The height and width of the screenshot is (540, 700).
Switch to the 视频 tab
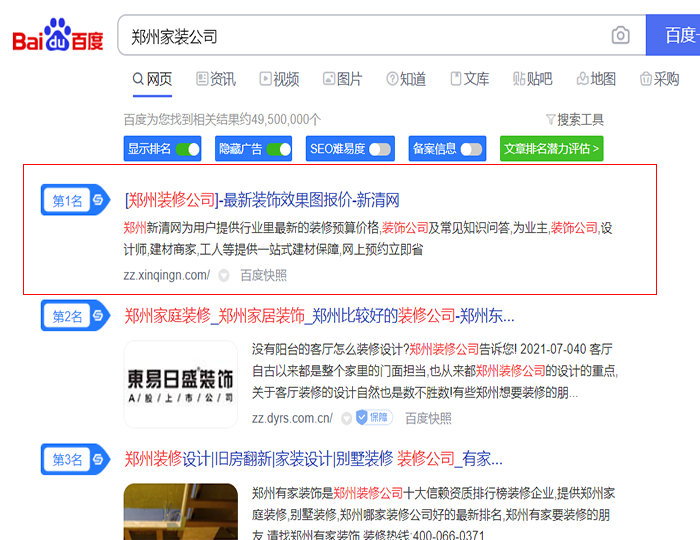pos(279,79)
